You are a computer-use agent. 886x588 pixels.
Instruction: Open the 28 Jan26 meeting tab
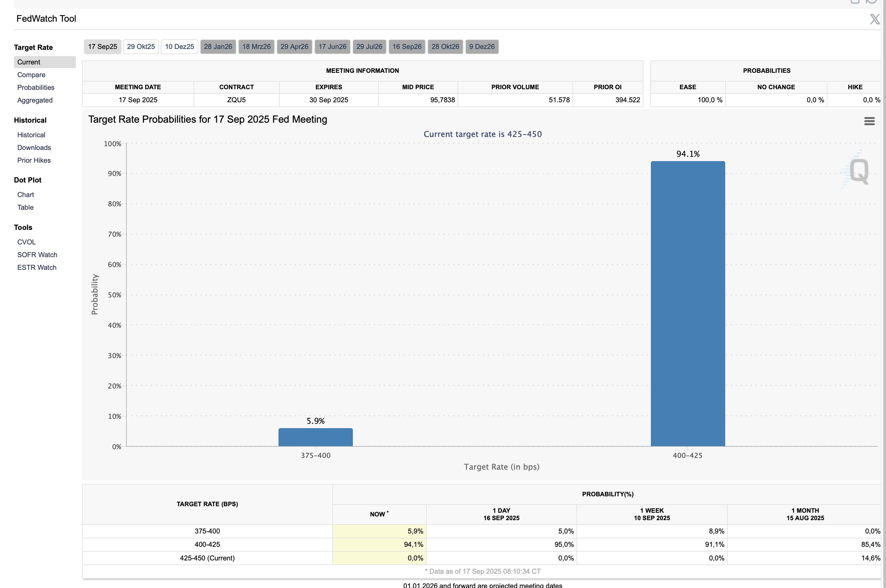coord(218,46)
